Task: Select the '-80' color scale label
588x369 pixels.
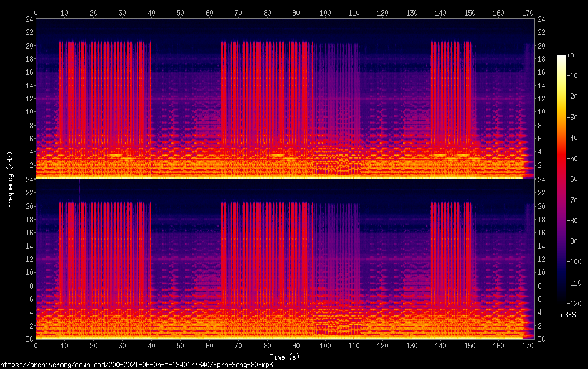Action: (572, 221)
